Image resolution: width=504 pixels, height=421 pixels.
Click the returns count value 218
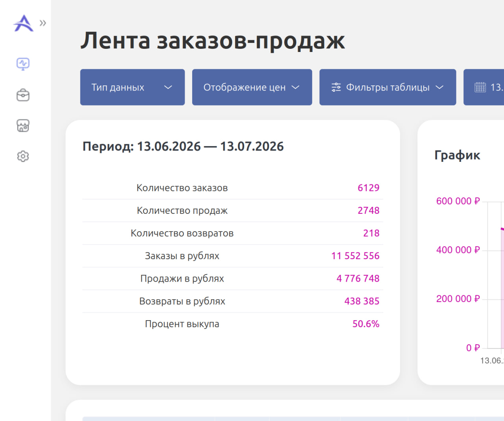tap(371, 233)
